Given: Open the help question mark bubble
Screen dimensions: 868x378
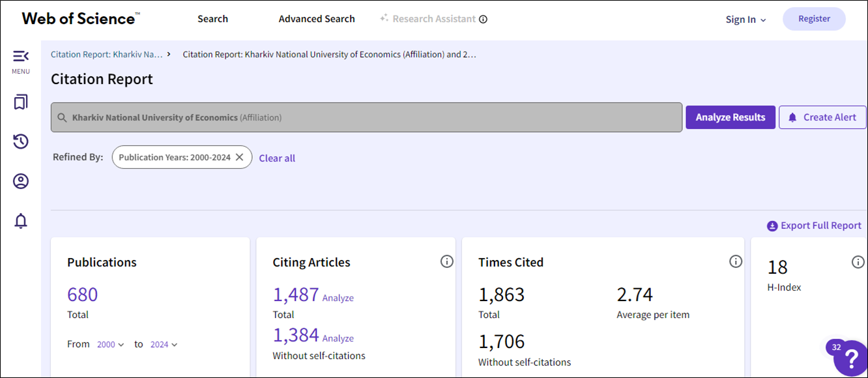Looking at the screenshot, I should click(x=850, y=358).
